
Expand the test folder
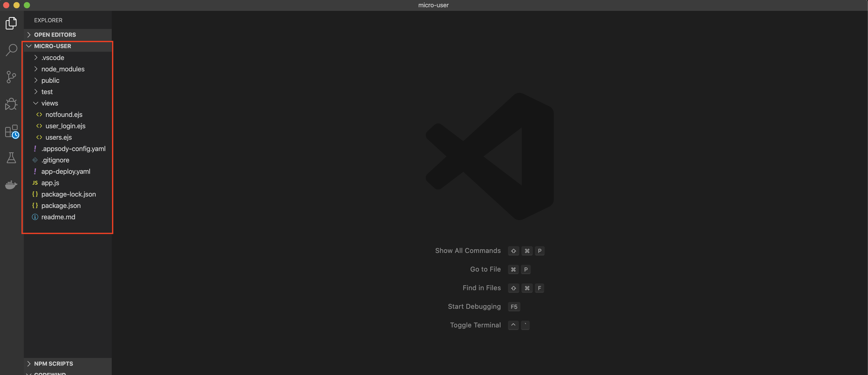[68, 92]
